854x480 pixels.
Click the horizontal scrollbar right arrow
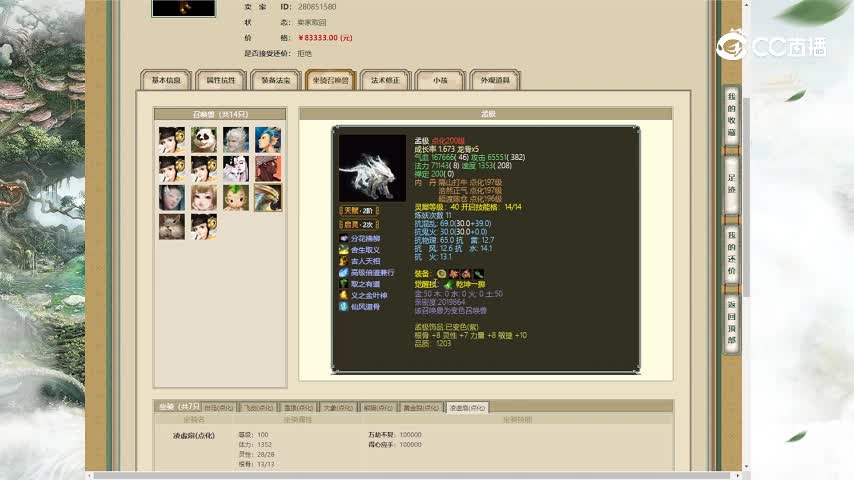(x=739, y=476)
